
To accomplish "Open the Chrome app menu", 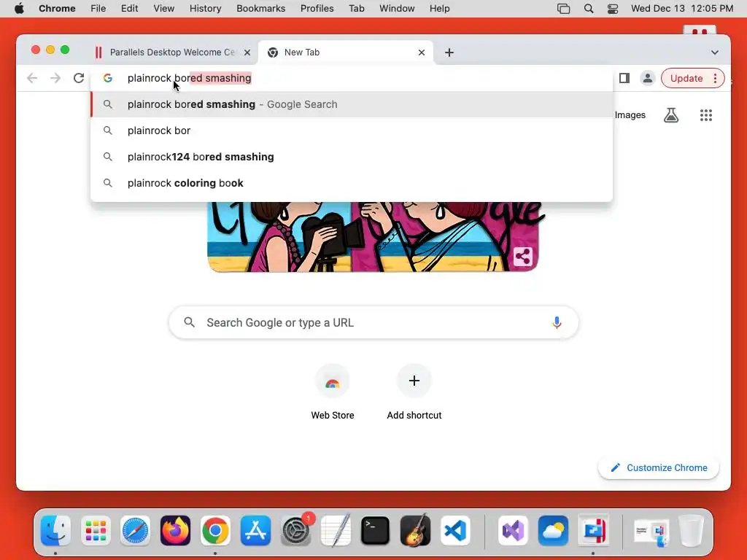I will 57,9.
